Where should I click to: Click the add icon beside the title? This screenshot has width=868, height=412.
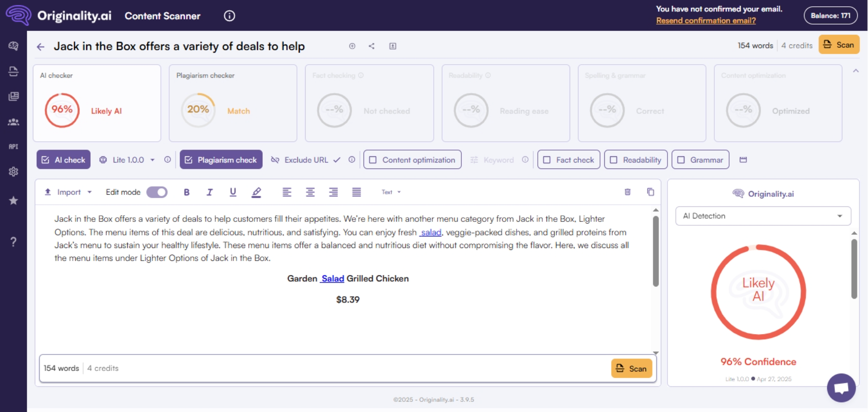tap(352, 46)
